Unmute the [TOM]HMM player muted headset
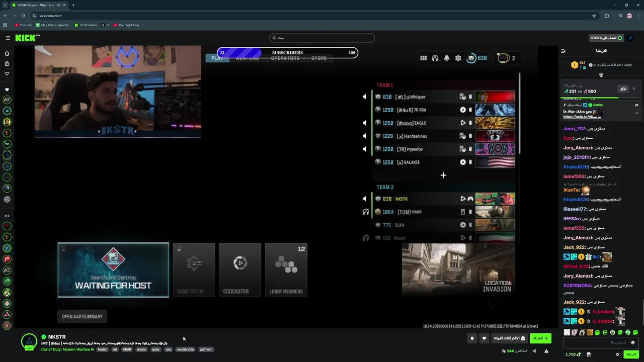The width and height of the screenshot is (644, 362). point(366,212)
